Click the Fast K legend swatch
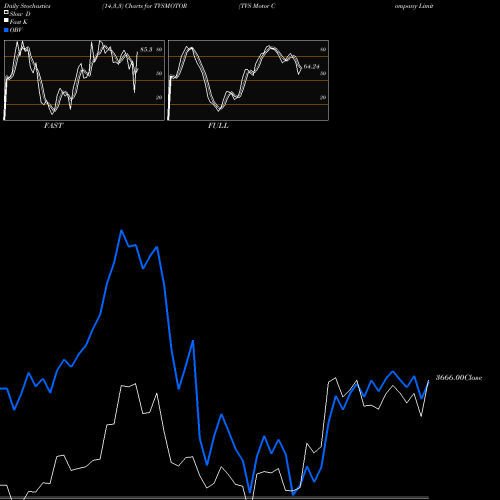Image resolution: width=500 pixels, height=500 pixels. (x=6, y=21)
